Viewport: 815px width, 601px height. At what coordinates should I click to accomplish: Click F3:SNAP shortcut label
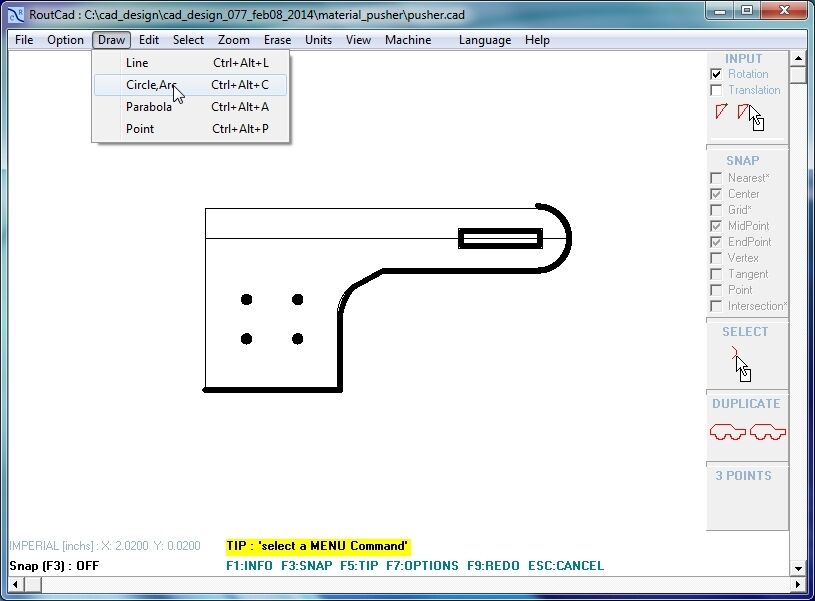click(307, 566)
